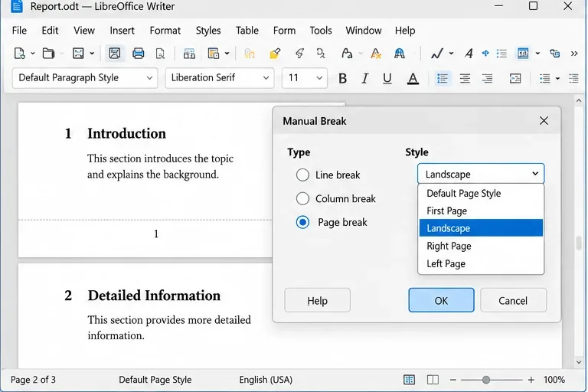588x392 pixels.
Task: Click the vertical scrollbar up arrow
Action: (x=579, y=100)
